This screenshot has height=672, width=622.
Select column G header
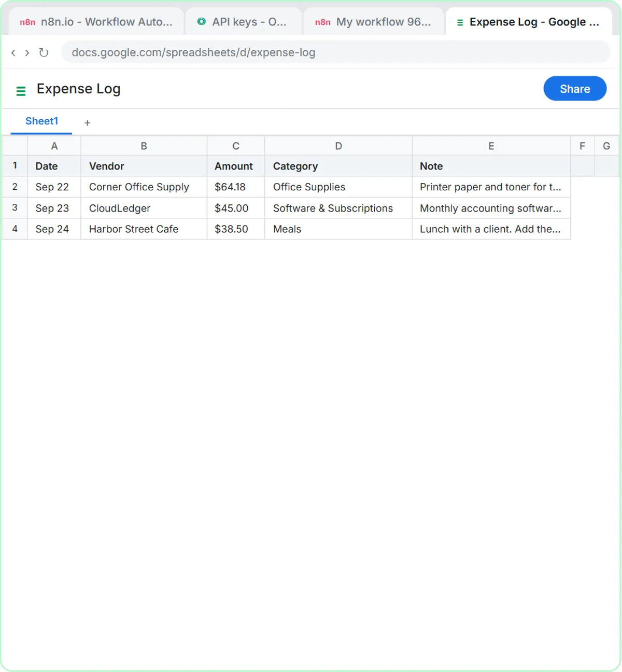click(x=606, y=146)
